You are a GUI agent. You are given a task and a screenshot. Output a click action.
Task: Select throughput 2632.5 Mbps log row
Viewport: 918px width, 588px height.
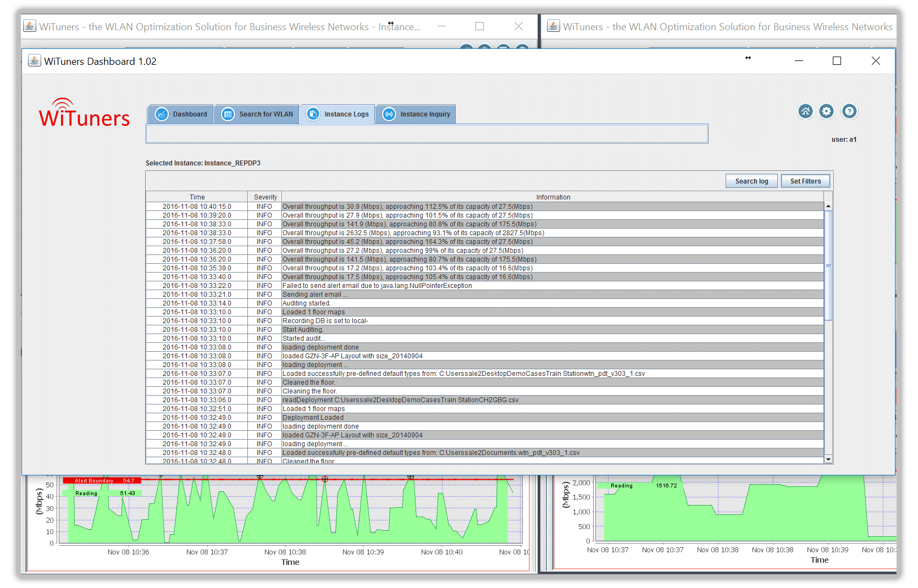point(485,233)
